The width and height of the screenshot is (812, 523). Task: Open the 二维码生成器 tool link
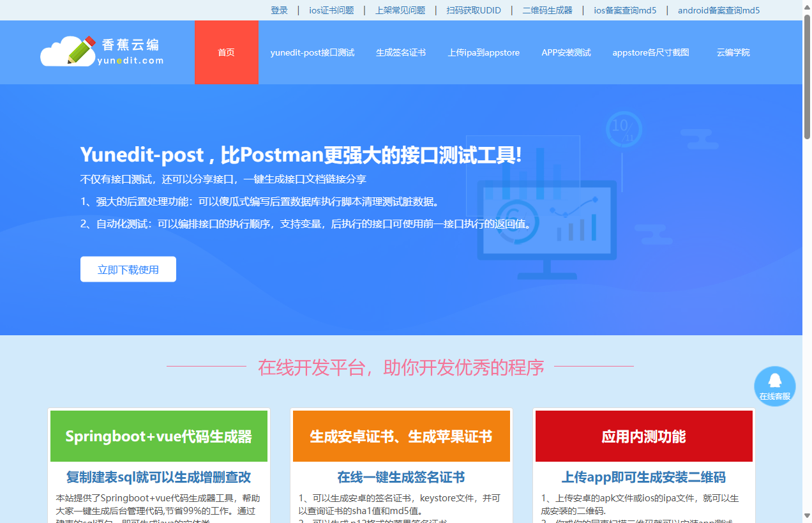click(x=547, y=10)
